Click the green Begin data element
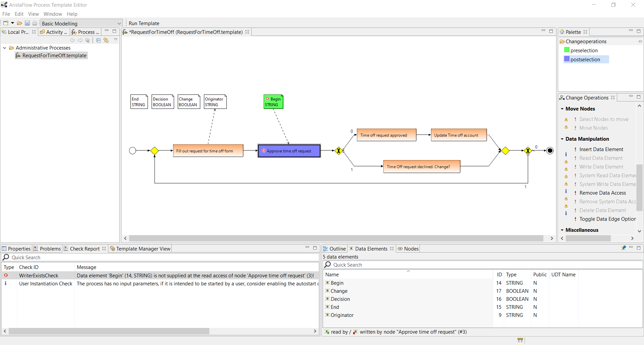The width and height of the screenshot is (644, 345). click(x=273, y=102)
